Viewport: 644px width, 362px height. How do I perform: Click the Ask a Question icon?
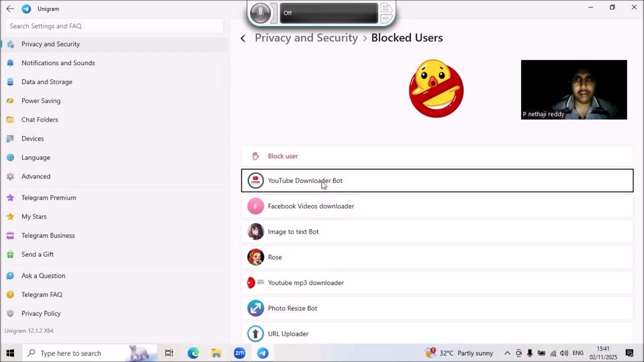pos(10,276)
